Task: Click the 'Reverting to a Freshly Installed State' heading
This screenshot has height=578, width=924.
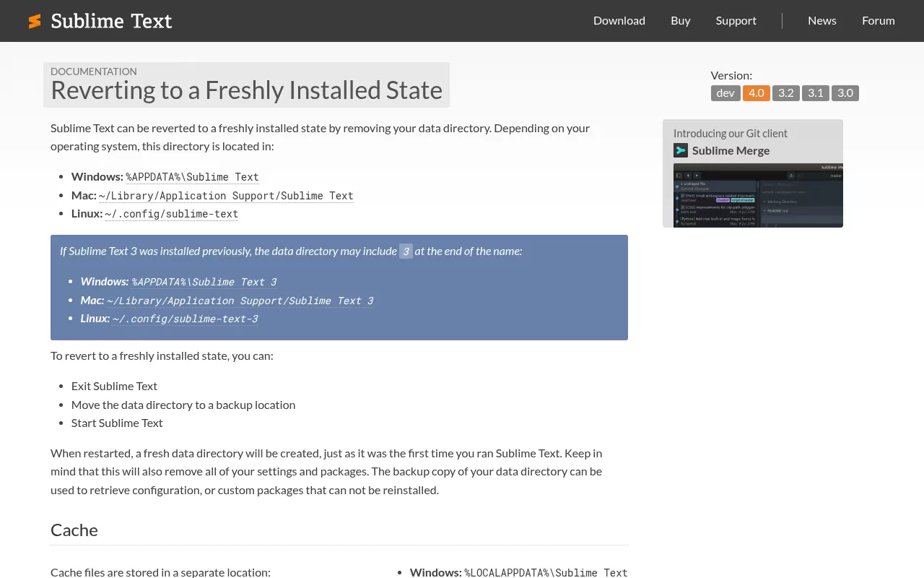Action: point(246,90)
